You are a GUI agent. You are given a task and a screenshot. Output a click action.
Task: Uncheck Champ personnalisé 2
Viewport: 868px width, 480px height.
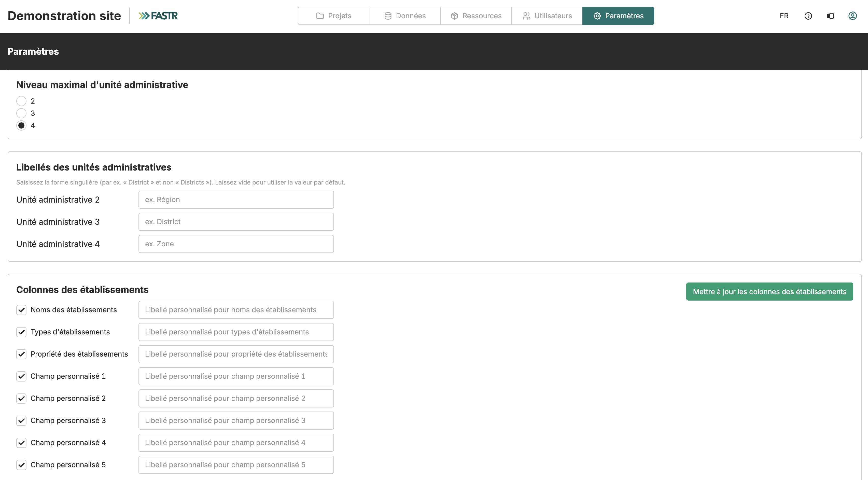[x=21, y=399]
